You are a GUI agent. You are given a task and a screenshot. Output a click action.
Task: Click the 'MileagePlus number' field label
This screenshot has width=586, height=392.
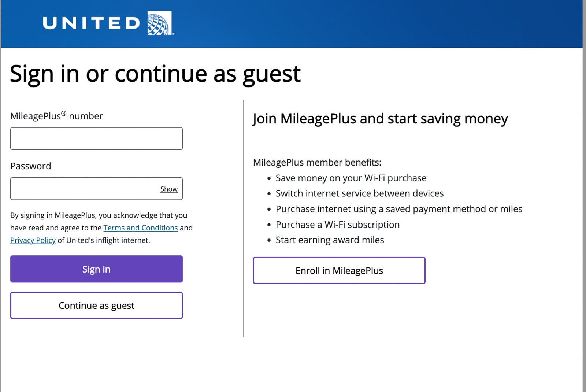pos(56,116)
